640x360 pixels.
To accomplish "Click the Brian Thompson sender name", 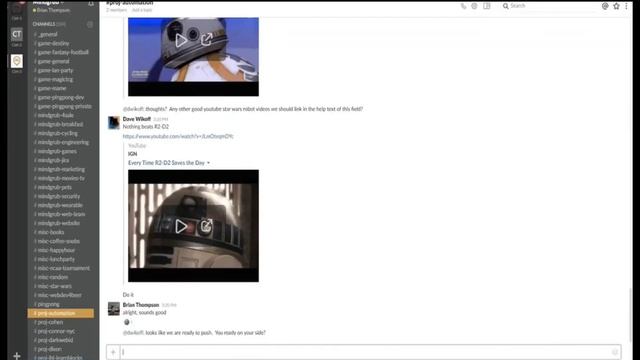I will coord(141,305).
